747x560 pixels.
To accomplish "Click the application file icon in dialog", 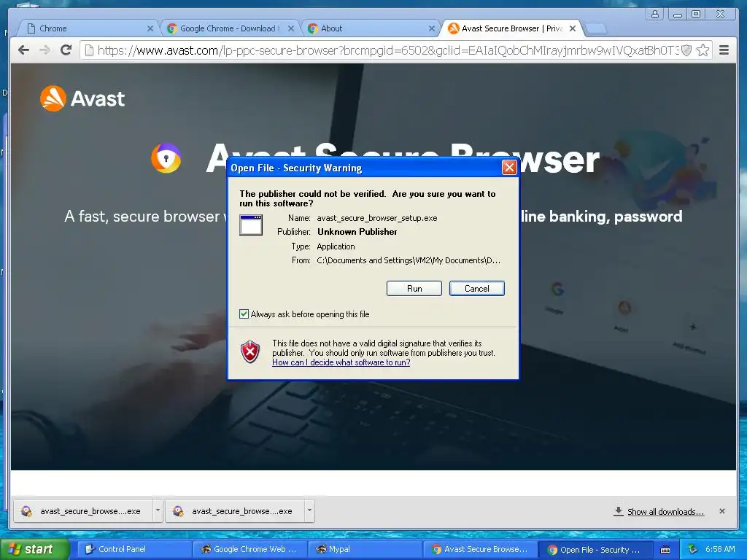I will [x=251, y=225].
